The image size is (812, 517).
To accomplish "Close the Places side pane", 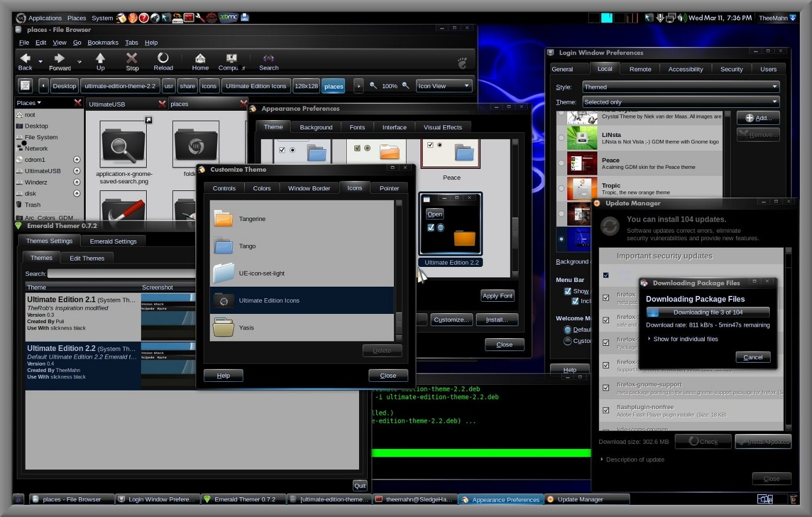I will (78, 103).
